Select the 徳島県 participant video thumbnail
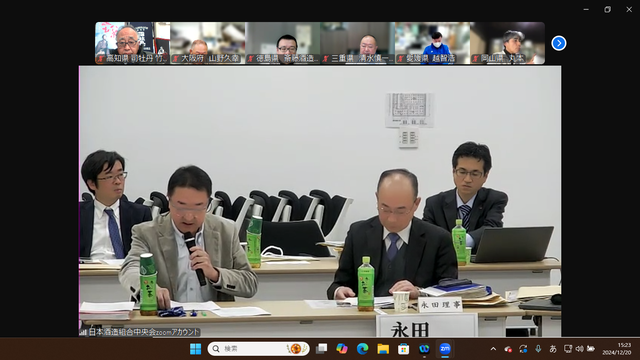The image size is (640, 360). [x=282, y=43]
